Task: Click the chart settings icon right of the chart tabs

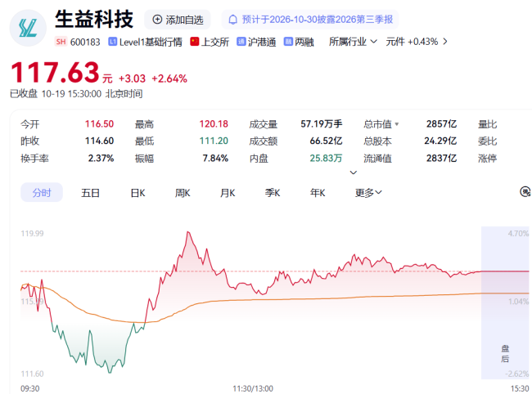Action: coord(525,192)
